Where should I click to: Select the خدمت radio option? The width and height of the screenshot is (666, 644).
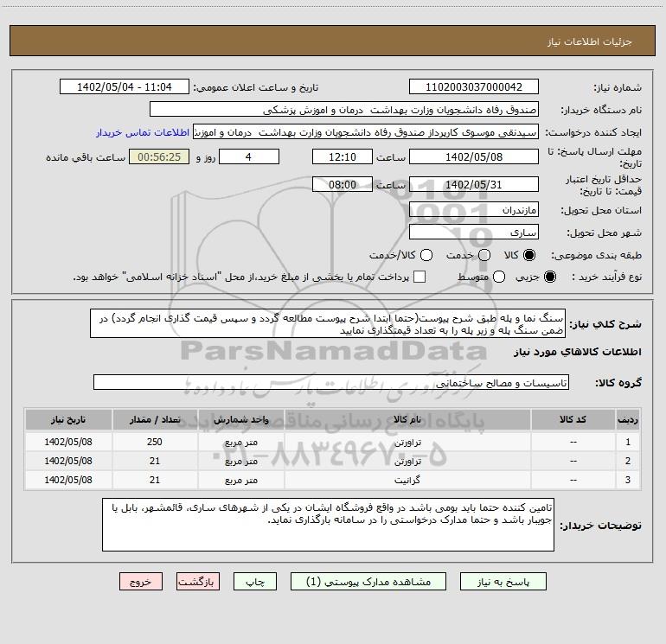484,255
